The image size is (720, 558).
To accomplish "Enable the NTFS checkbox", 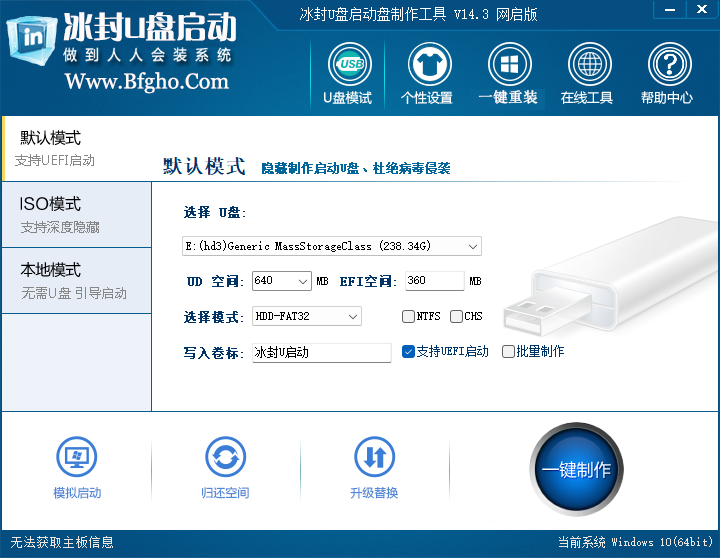I will [408, 316].
